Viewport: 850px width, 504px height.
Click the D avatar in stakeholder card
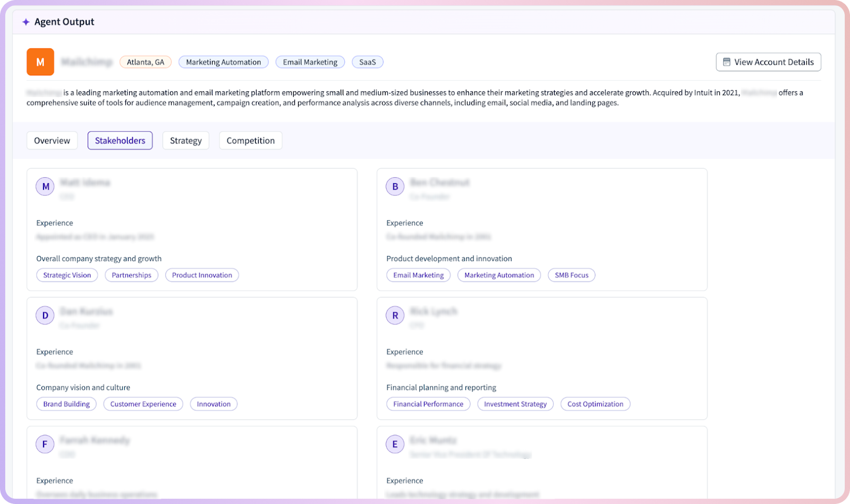[x=45, y=315]
